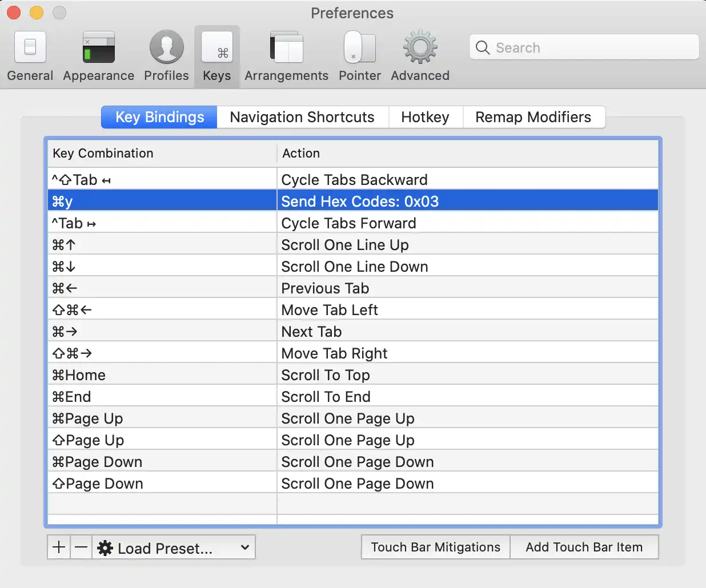
Task: Focus the Search field
Action: tap(584, 47)
